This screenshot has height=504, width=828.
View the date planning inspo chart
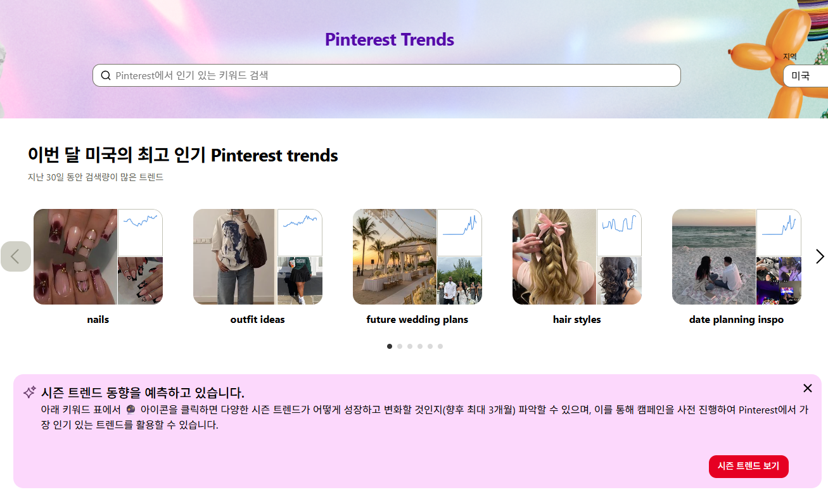[779, 232]
